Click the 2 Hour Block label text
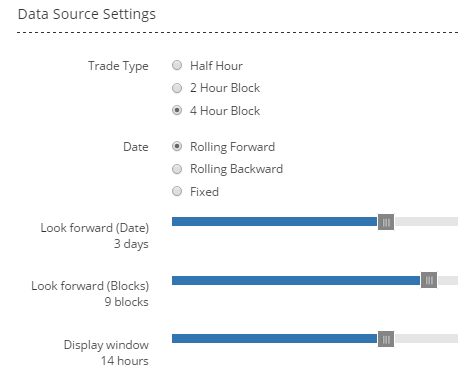This screenshot has height=386, width=466. click(225, 88)
